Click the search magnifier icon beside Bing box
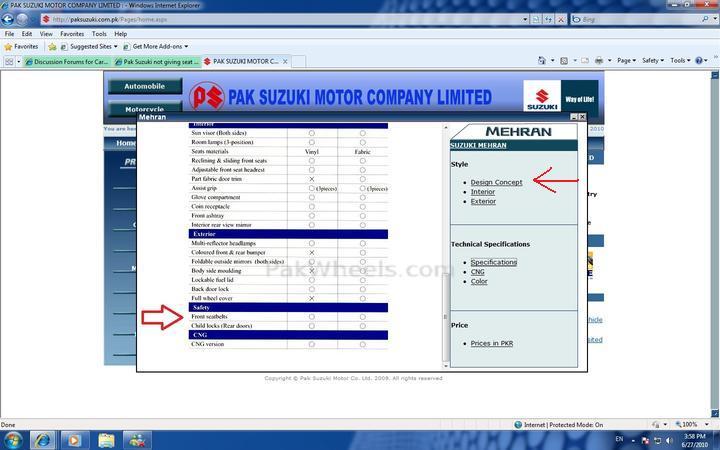This screenshot has height=450, width=720. pos(705,19)
